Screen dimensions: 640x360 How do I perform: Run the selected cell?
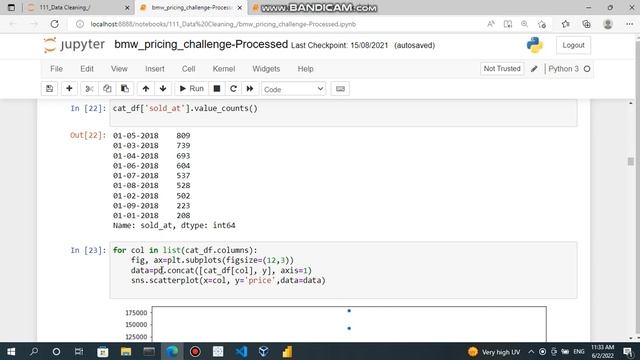click(x=191, y=89)
